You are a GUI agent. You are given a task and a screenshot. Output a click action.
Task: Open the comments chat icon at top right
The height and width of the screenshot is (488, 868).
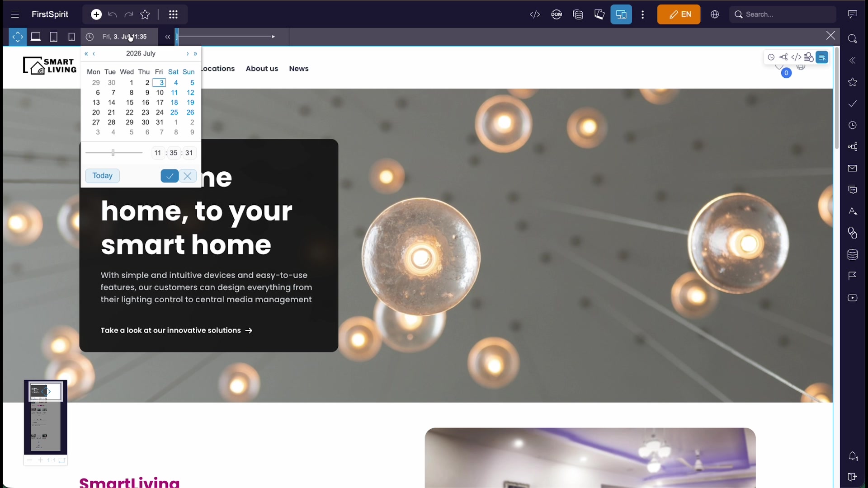point(852,14)
